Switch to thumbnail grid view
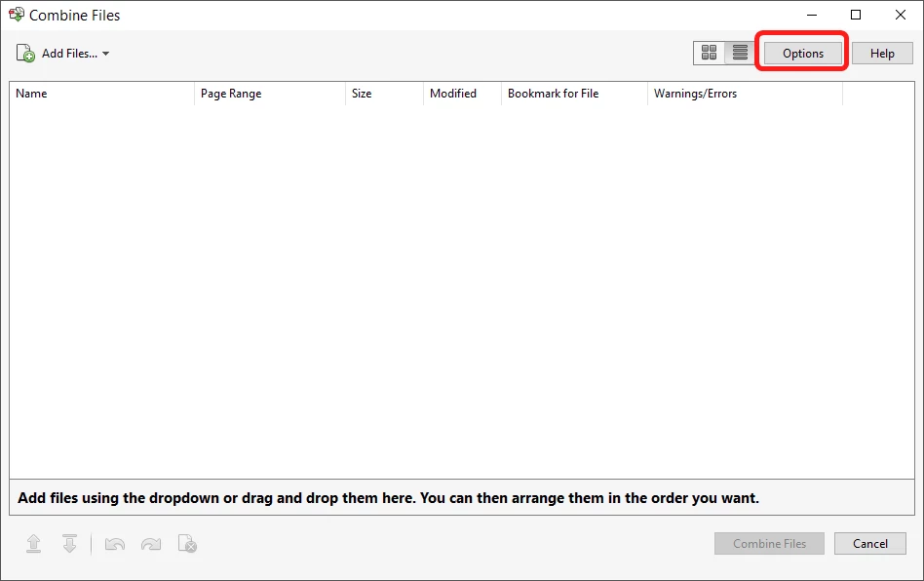The height and width of the screenshot is (581, 924). click(709, 53)
